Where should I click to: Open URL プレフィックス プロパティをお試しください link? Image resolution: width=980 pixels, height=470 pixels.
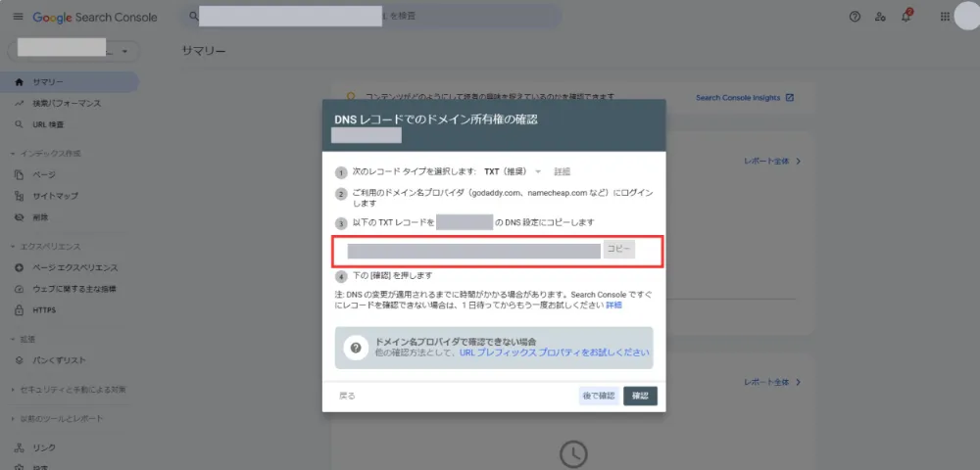click(x=555, y=352)
